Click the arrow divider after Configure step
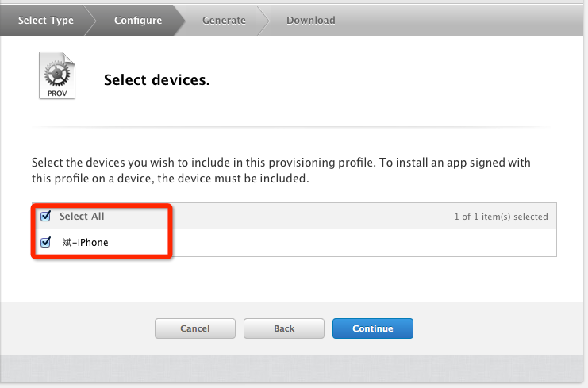Viewport: 588px width, 388px height. point(181,20)
